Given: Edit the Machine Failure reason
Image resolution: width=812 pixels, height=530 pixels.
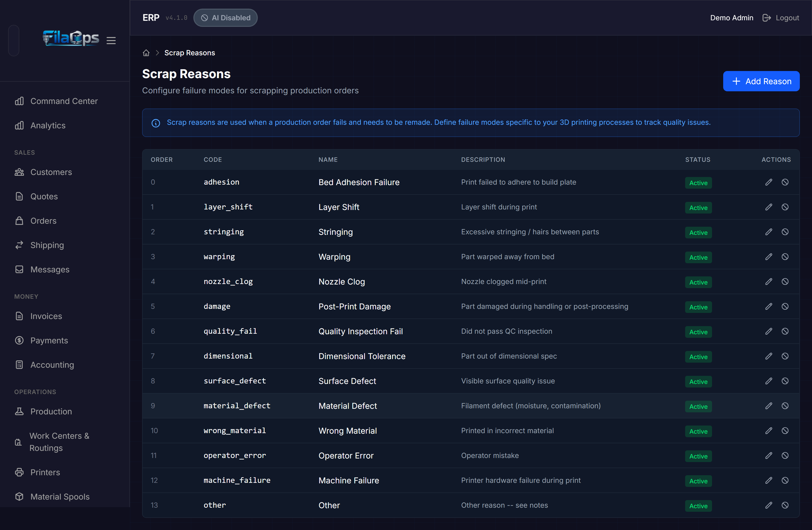Looking at the screenshot, I should (769, 480).
